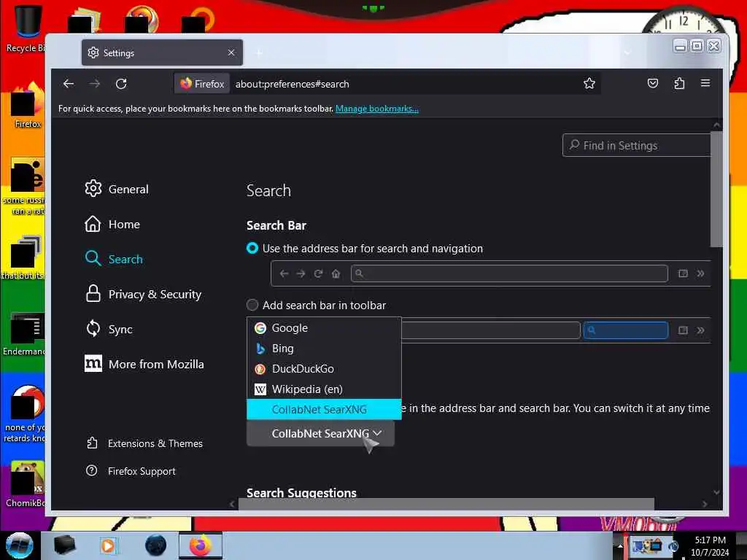
Task: Select Add search bar in toolbar radio
Action: click(252, 305)
